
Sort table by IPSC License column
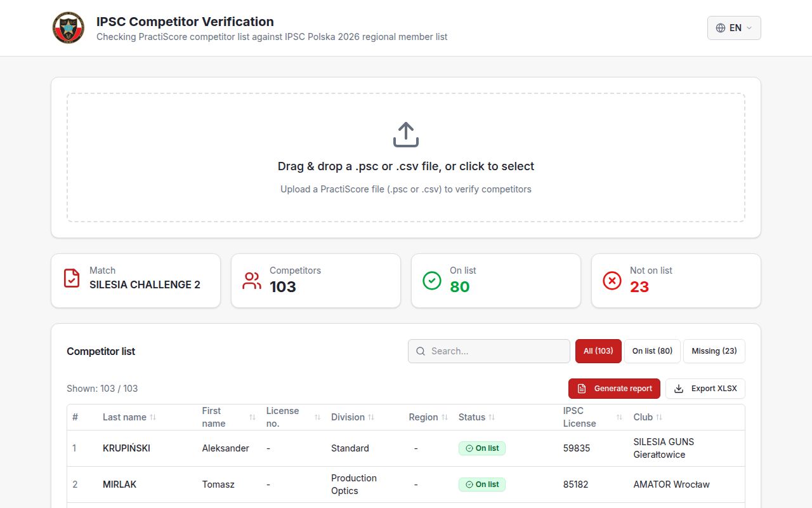click(x=593, y=417)
